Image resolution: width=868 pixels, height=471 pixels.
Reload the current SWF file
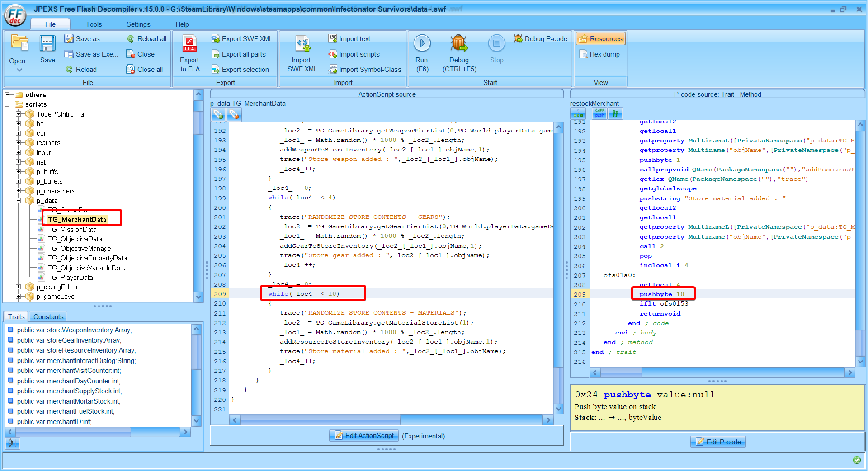pyautogui.click(x=81, y=70)
